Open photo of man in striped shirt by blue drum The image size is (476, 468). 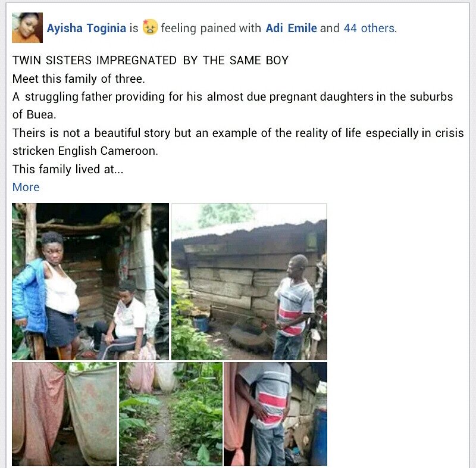pos(275,414)
